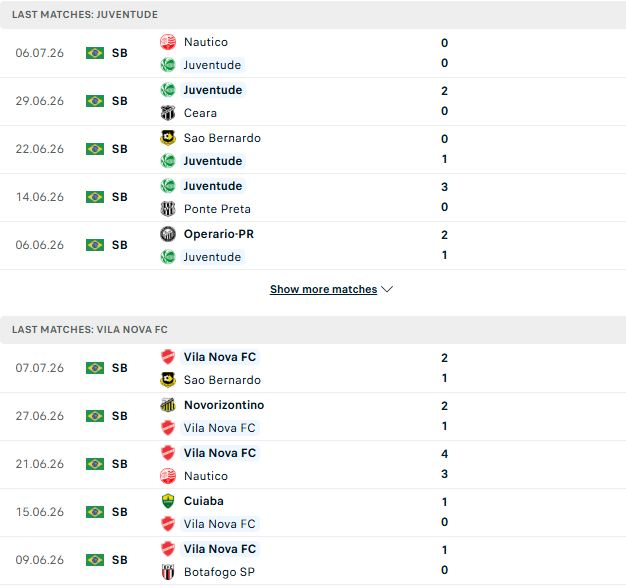Click the Ceara club crest icon

tap(168, 113)
